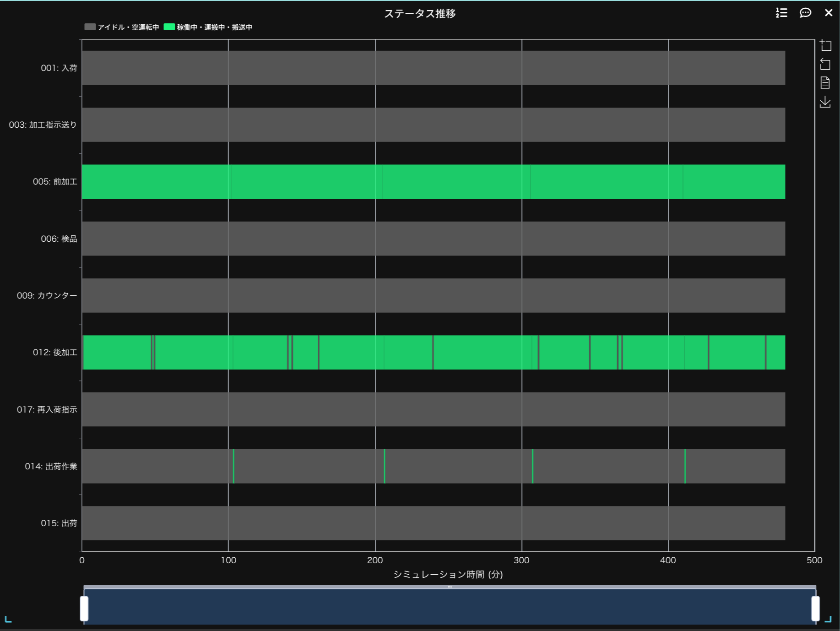840x631 pixels.
Task: Open the data view document icon
Action: (825, 83)
